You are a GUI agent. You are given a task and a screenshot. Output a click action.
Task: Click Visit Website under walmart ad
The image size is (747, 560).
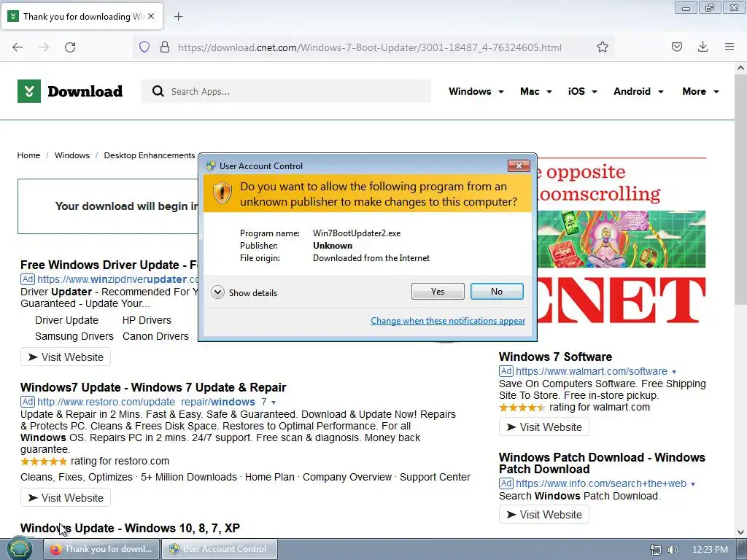click(544, 427)
